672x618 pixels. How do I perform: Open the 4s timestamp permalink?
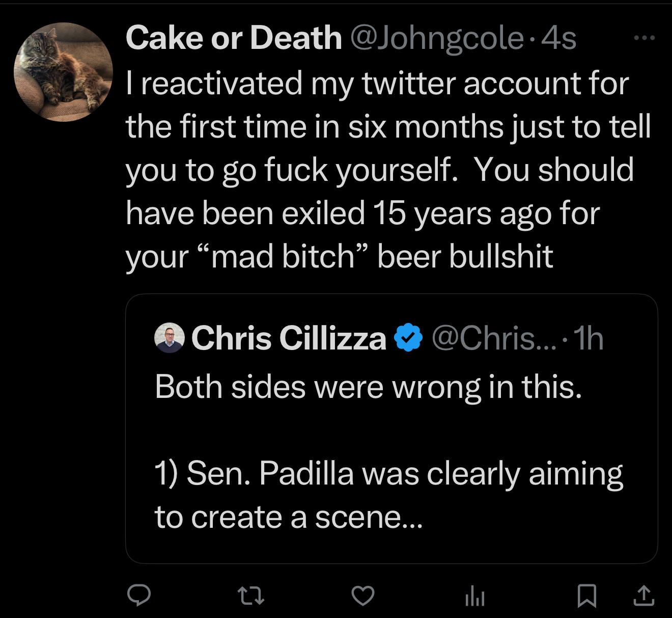click(559, 39)
